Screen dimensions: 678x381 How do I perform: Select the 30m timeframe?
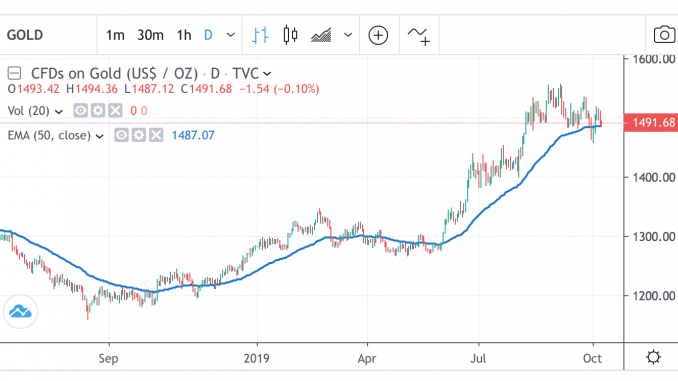[x=150, y=35]
